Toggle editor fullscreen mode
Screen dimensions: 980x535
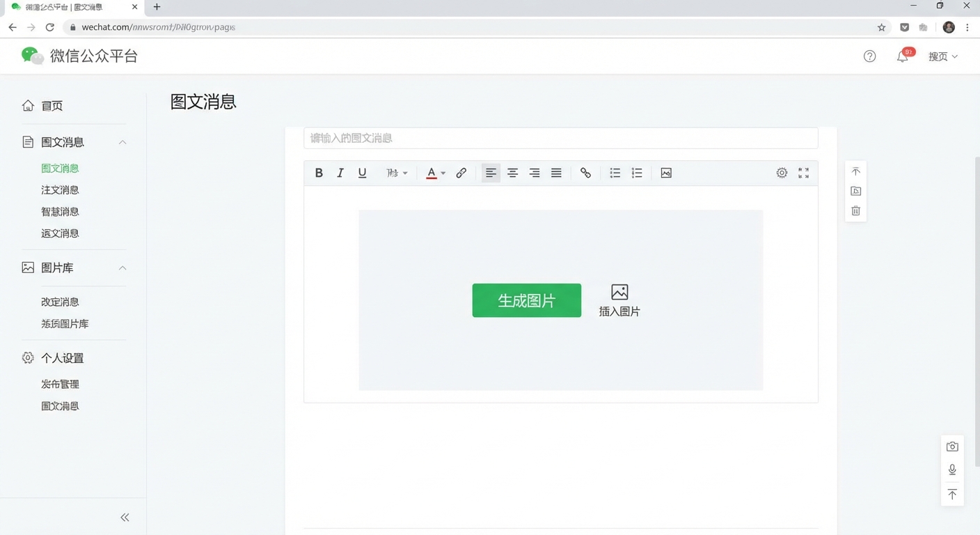[803, 173]
